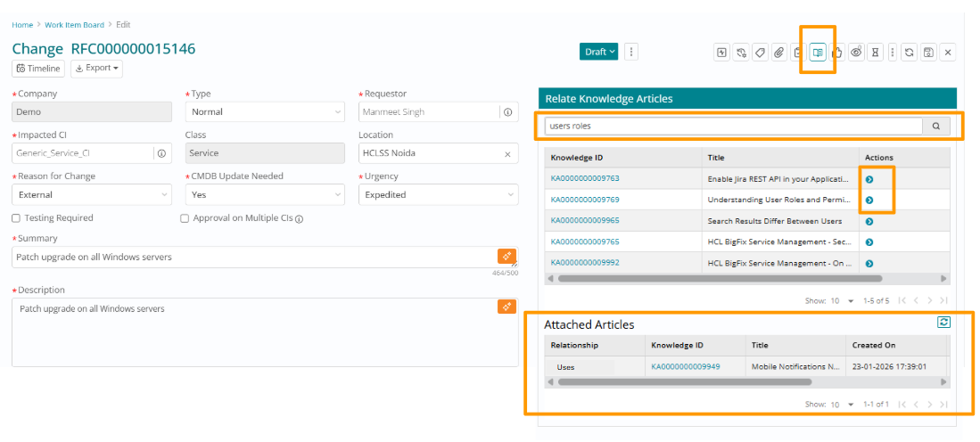Open the Timeline view
The image size is (980, 442).
[38, 68]
